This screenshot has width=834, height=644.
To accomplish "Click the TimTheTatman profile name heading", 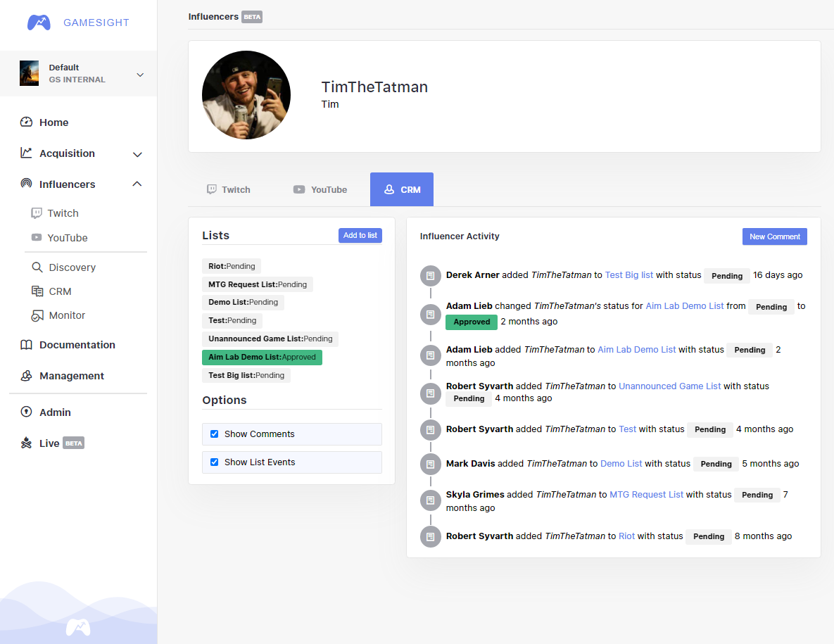I will [x=374, y=87].
